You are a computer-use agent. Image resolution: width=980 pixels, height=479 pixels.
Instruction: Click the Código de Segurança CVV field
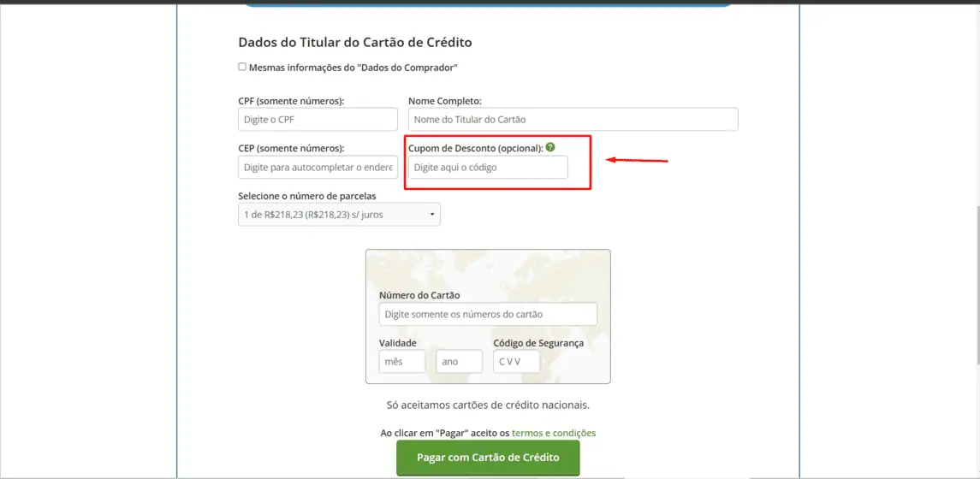(516, 362)
